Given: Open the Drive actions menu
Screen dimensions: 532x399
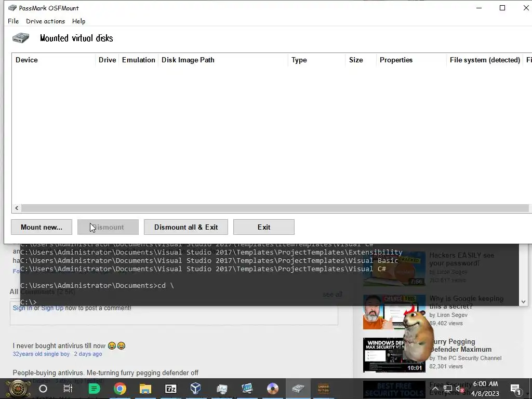Looking at the screenshot, I should (46, 21).
